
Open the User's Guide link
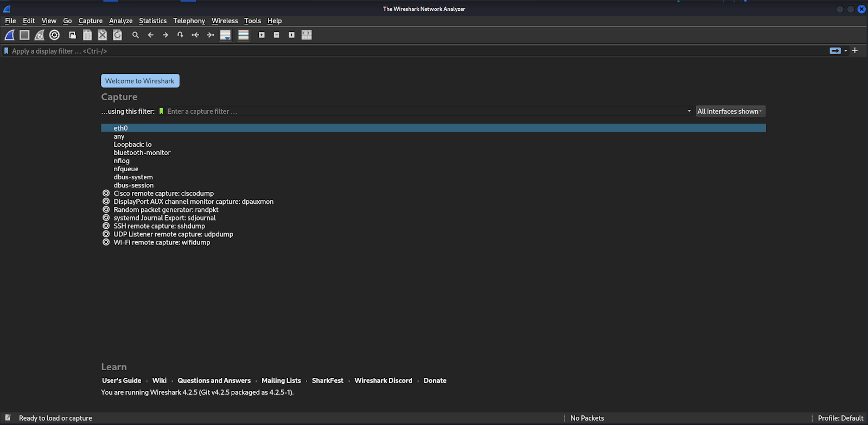[x=122, y=381]
